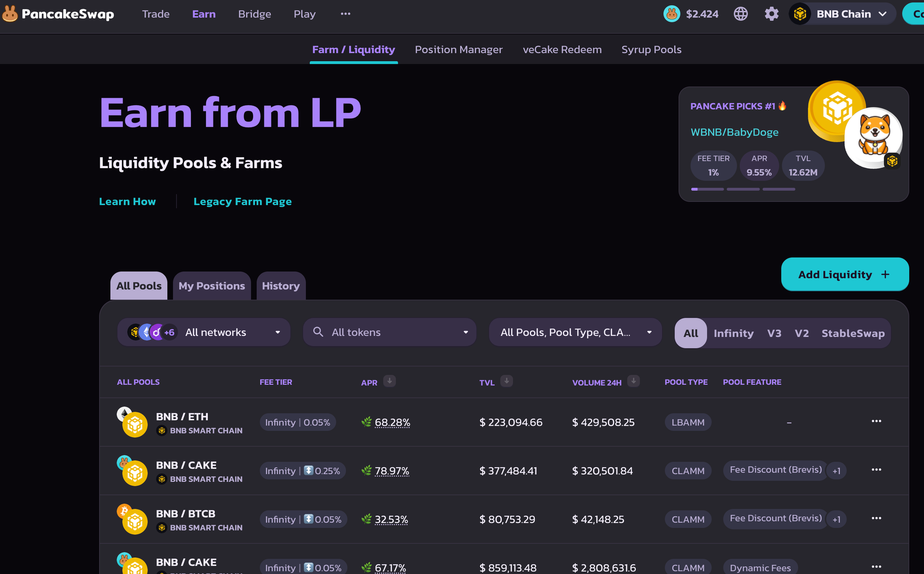Click the third Pancake Picks progress bar
The image size is (924, 574).
[x=779, y=189]
